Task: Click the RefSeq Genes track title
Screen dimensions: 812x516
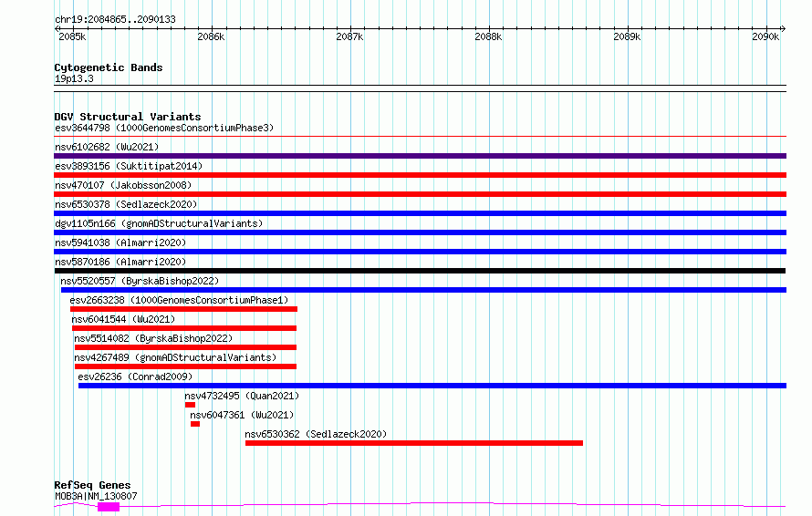Action: [x=92, y=486]
